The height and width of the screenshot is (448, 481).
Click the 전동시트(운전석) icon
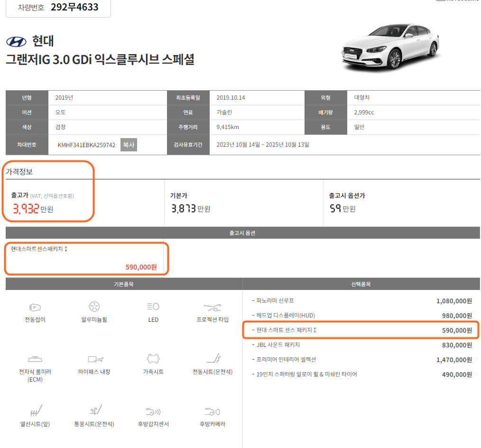pos(213,358)
